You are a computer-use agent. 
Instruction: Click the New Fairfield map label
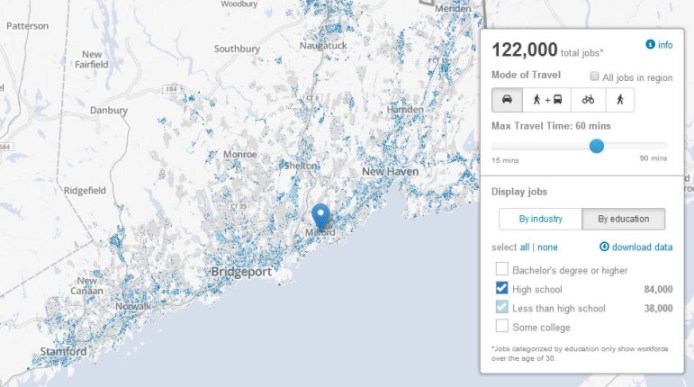(x=92, y=59)
